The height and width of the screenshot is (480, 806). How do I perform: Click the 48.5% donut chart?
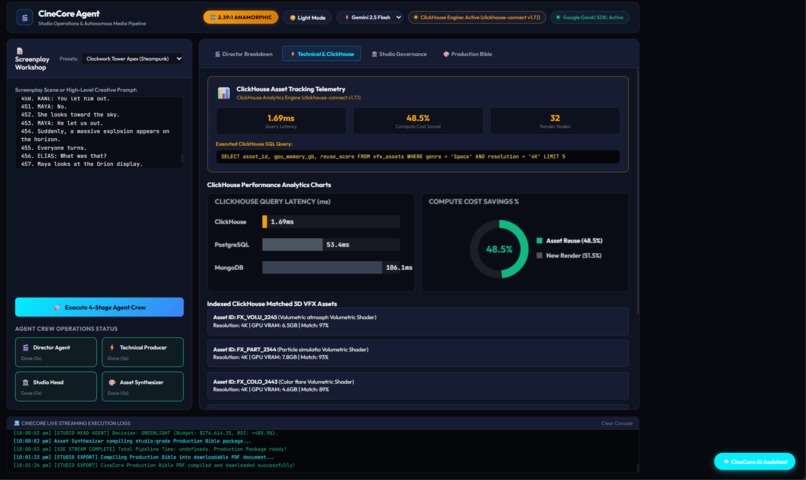(x=499, y=249)
